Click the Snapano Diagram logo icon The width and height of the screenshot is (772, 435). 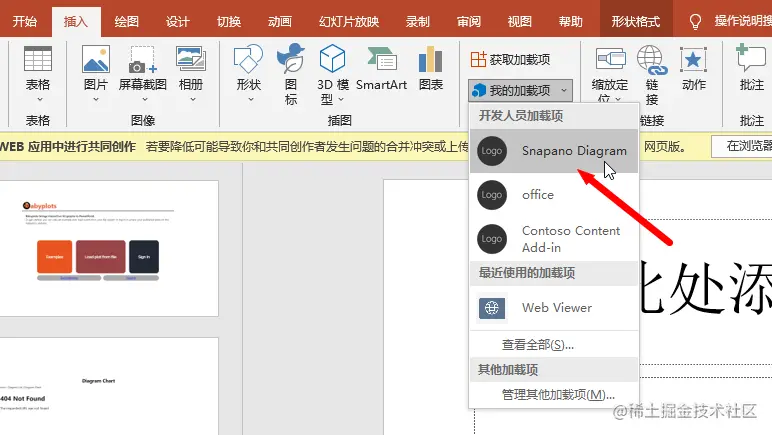click(492, 151)
